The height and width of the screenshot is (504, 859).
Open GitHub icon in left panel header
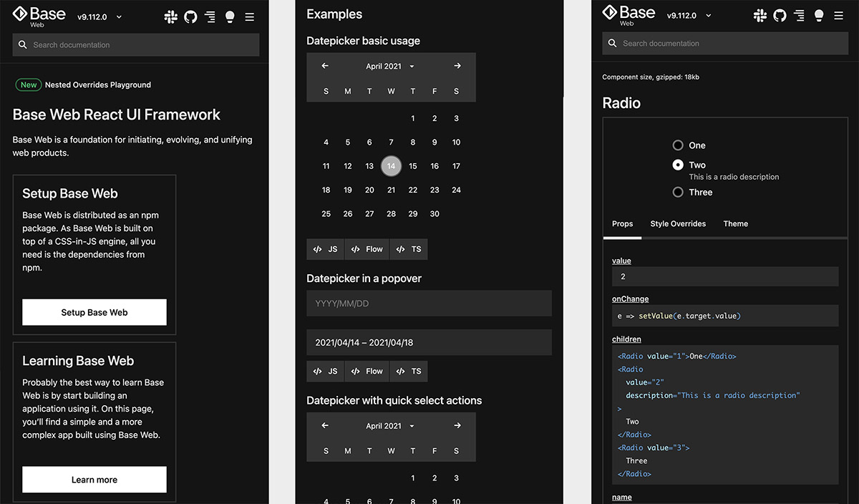coord(190,16)
